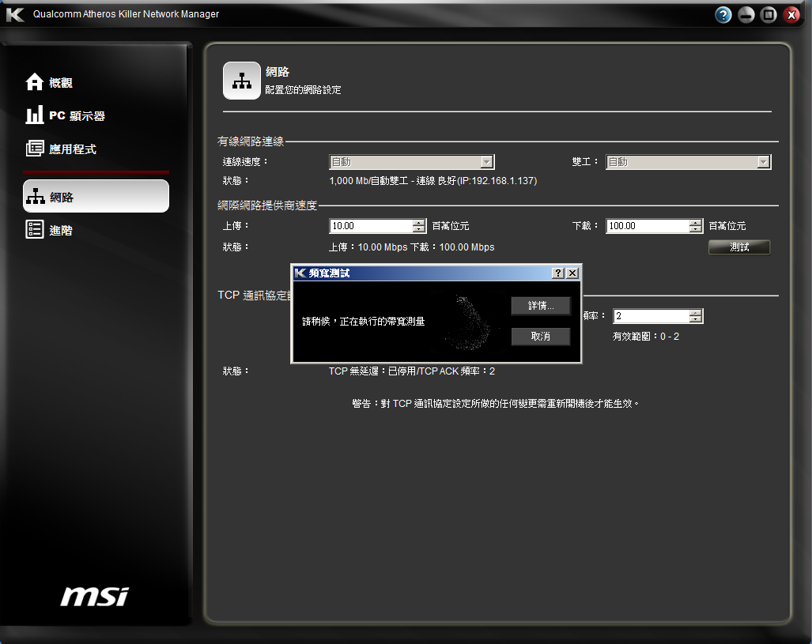
Task: Increase the 下載 download speed with up arrow
Action: pos(696,223)
